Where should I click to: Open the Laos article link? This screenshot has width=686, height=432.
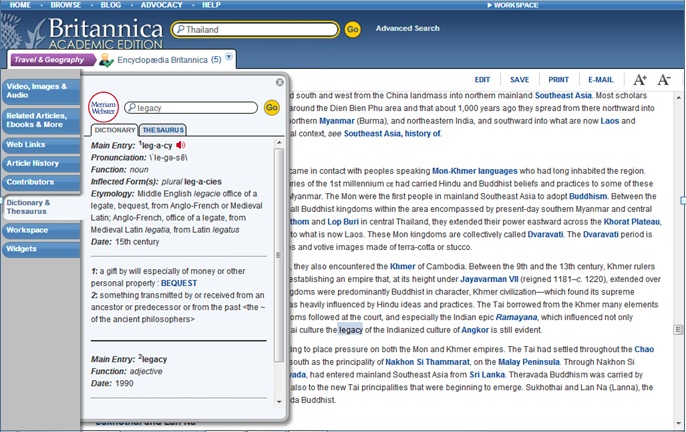point(609,121)
